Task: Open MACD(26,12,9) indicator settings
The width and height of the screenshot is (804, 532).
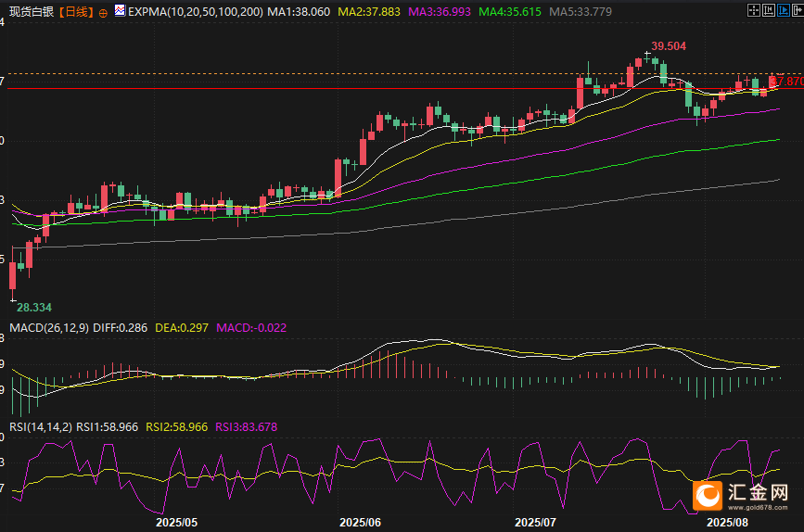Action: [49, 327]
